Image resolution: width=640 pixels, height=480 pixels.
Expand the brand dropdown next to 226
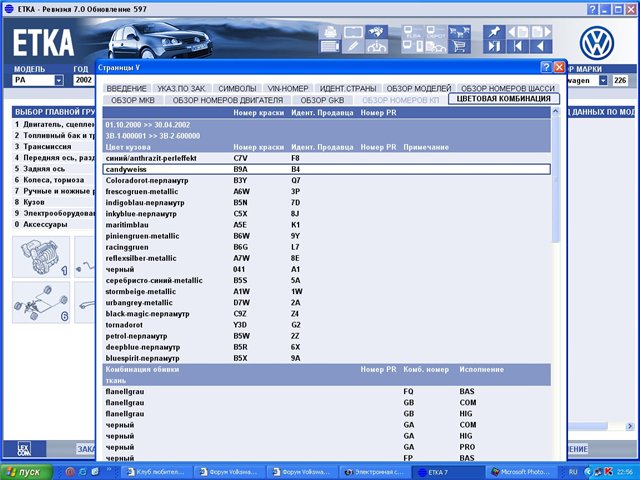tap(603, 80)
